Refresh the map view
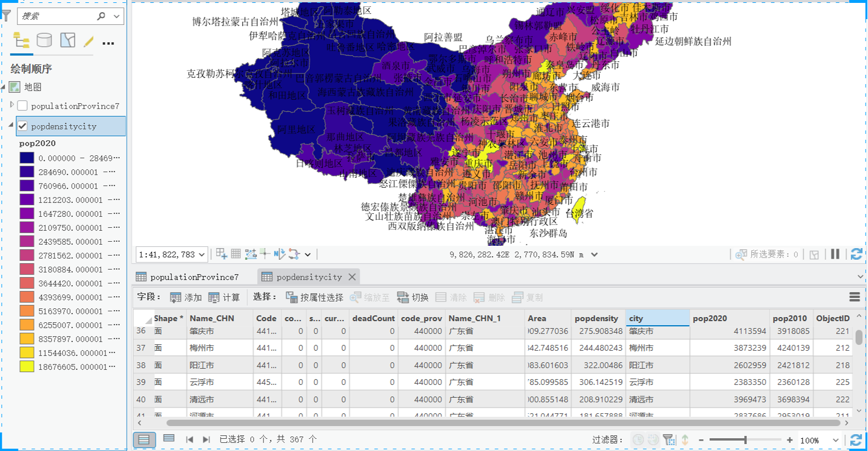 [x=856, y=254]
